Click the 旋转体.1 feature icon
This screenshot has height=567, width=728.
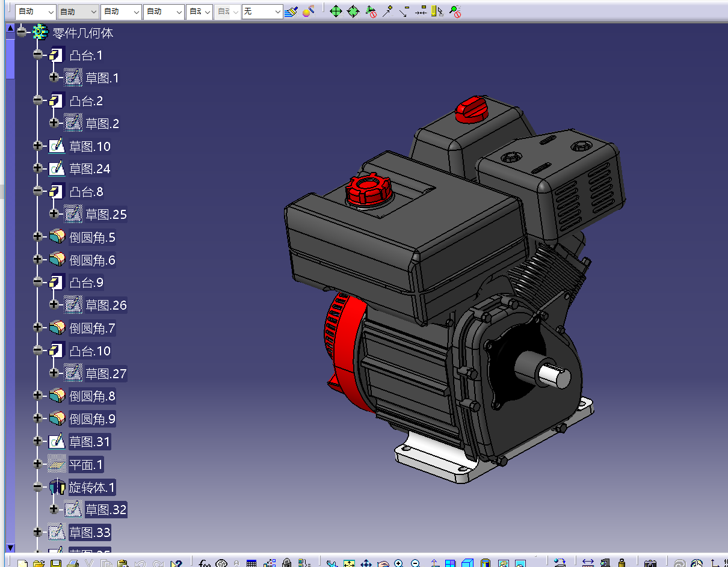click(57, 487)
